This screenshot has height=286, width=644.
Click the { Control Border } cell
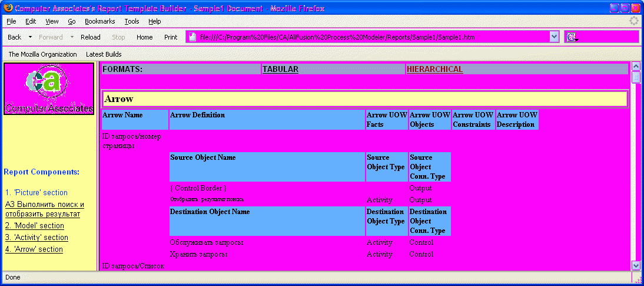[198, 188]
